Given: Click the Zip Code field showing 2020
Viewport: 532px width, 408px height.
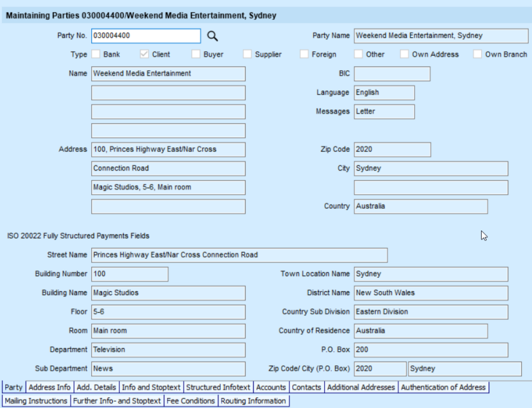Looking at the screenshot, I should click(x=392, y=149).
